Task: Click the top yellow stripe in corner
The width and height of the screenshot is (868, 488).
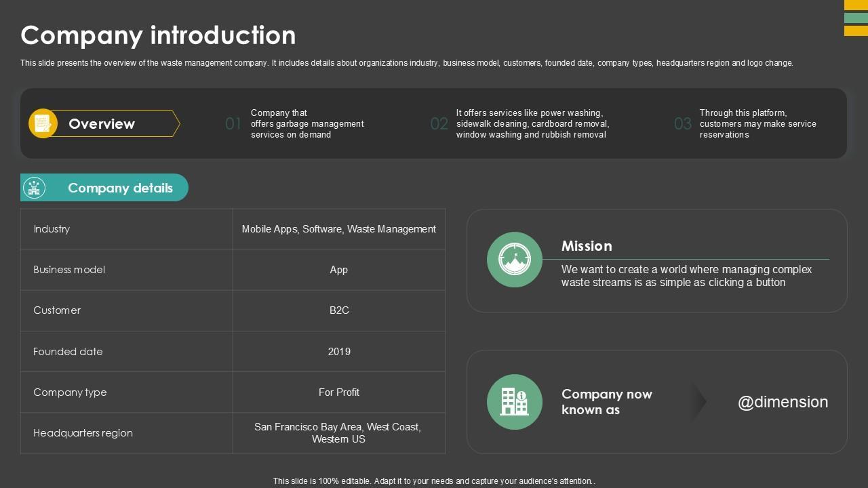Action: click(x=856, y=5)
